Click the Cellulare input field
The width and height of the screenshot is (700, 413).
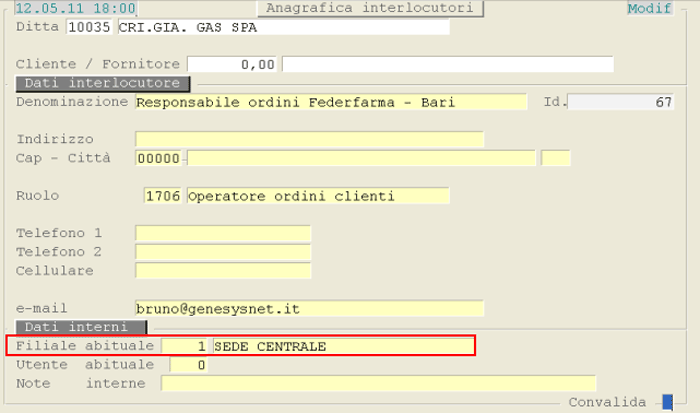[x=223, y=271]
